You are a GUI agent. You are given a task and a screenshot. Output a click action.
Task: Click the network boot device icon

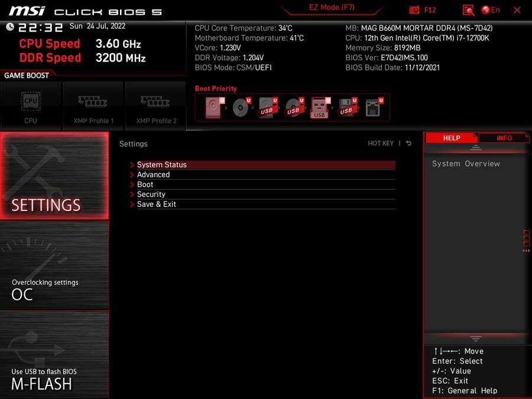[x=373, y=108]
